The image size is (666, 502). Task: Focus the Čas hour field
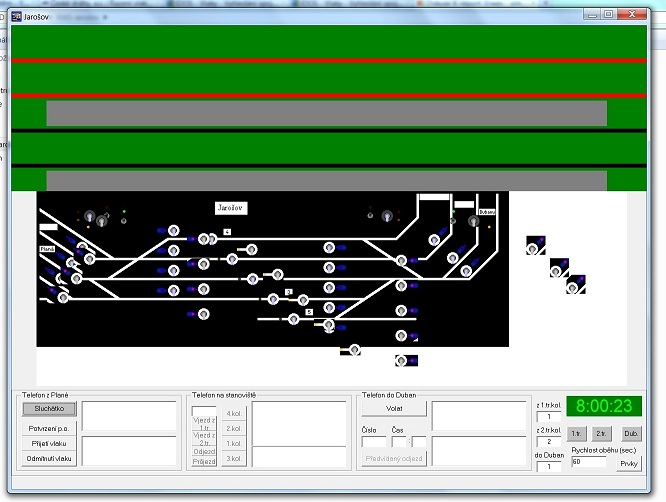point(399,442)
